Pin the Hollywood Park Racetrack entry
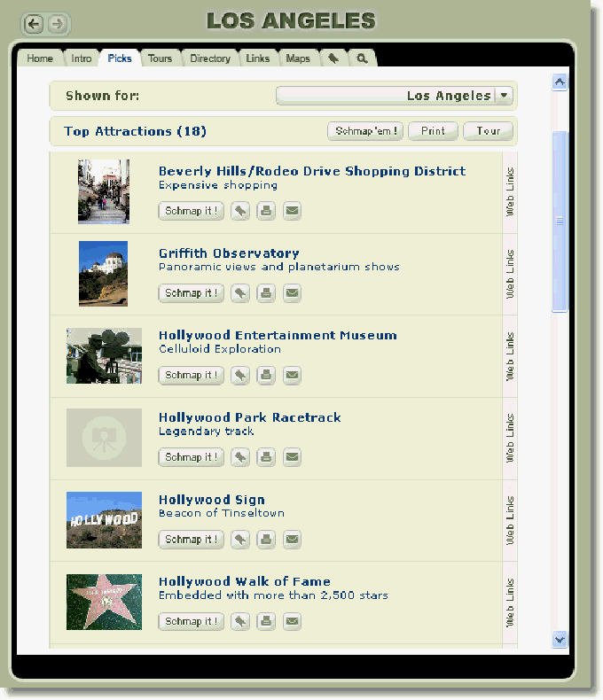The width and height of the screenshot is (603, 700). (x=240, y=457)
